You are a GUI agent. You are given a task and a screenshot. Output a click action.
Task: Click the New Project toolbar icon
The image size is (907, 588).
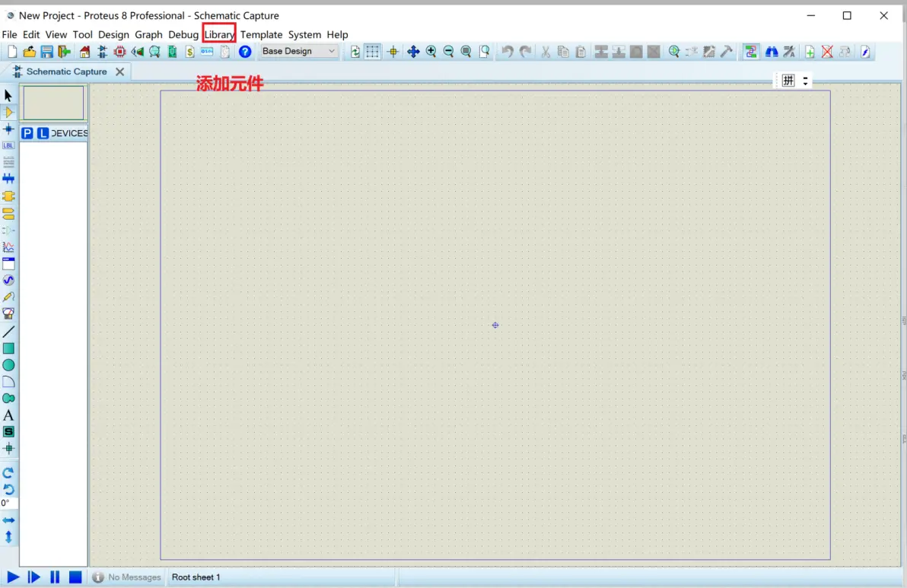[12, 52]
